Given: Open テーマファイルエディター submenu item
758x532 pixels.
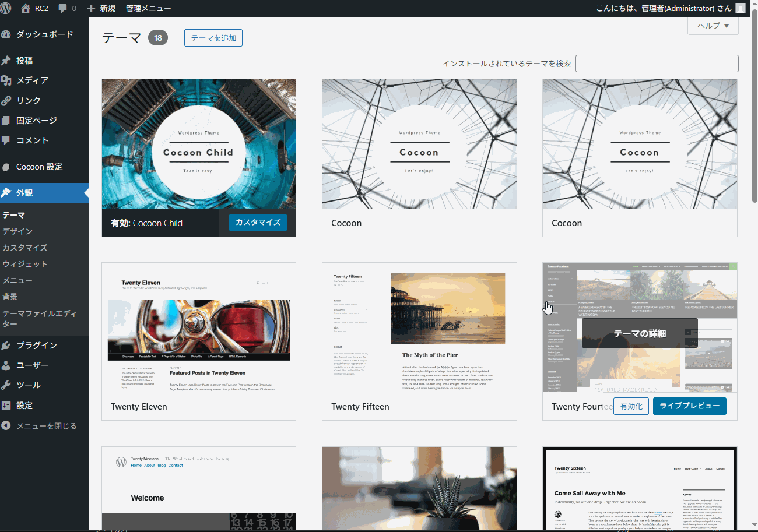Looking at the screenshot, I should point(40,319).
